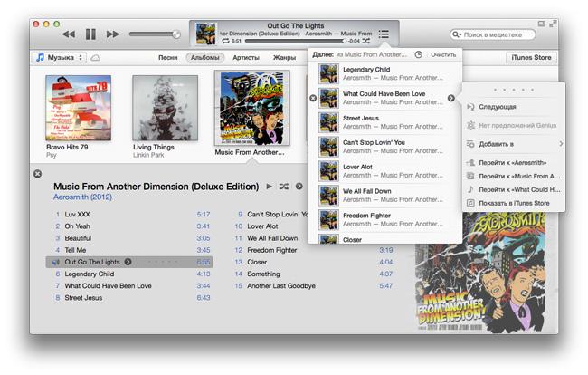The height and width of the screenshot is (375, 588).
Task: Skip back with the rewind button
Action: pyautogui.click(x=69, y=34)
